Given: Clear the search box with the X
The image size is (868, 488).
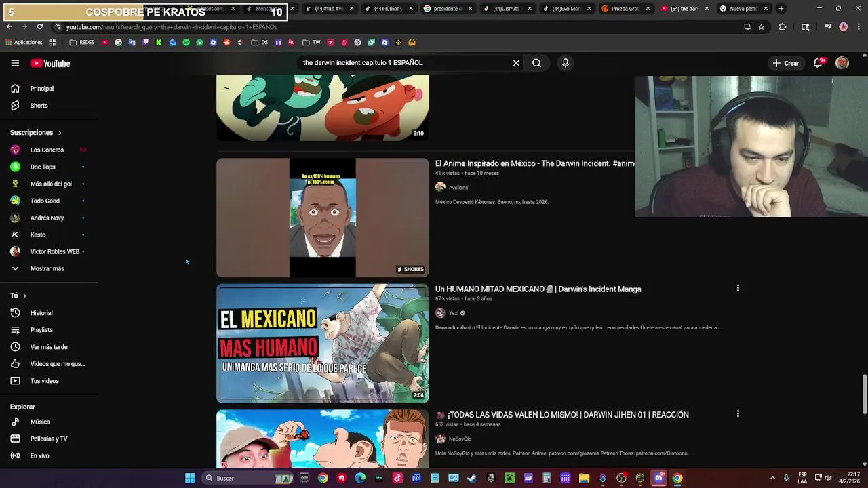Looking at the screenshot, I should [x=516, y=63].
